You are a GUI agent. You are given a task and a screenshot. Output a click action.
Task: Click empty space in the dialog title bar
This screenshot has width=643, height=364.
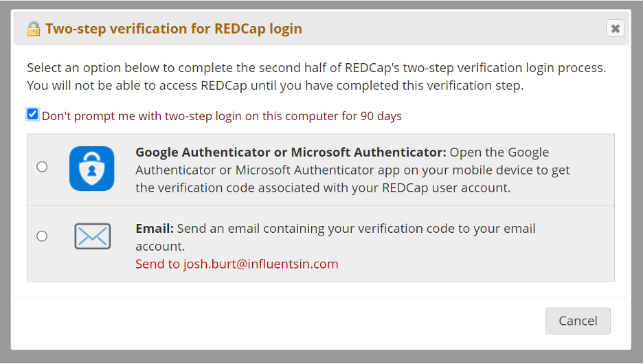click(x=451, y=28)
